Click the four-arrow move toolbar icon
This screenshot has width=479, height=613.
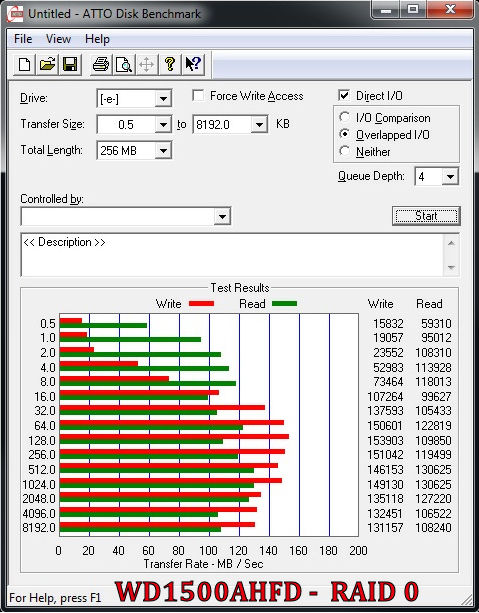[147, 65]
